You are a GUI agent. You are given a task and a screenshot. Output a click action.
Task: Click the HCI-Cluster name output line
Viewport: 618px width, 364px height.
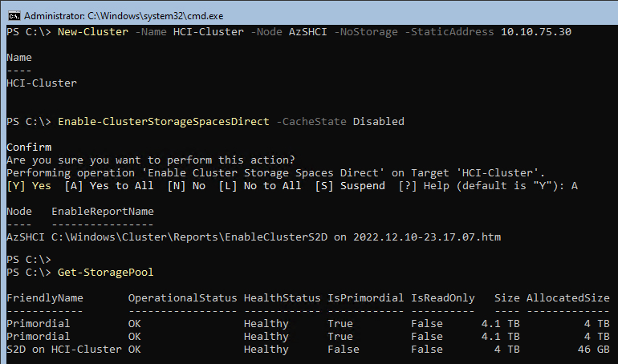[x=42, y=83]
